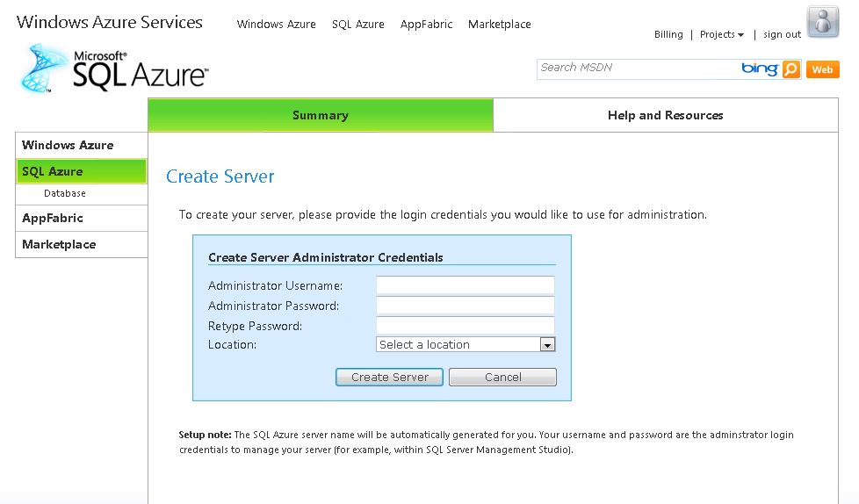859x504 pixels.
Task: Expand the Select a location dropdown arrow
Action: (x=547, y=344)
